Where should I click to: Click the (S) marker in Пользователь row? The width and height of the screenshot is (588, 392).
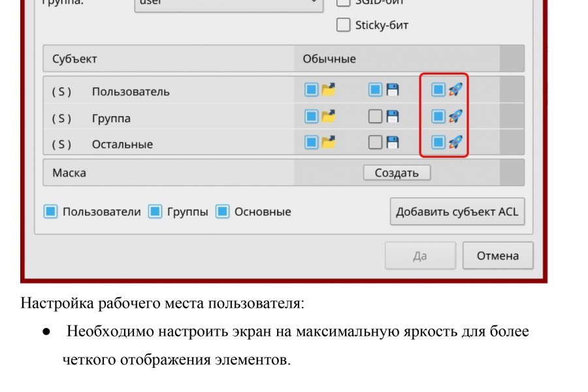coord(61,91)
